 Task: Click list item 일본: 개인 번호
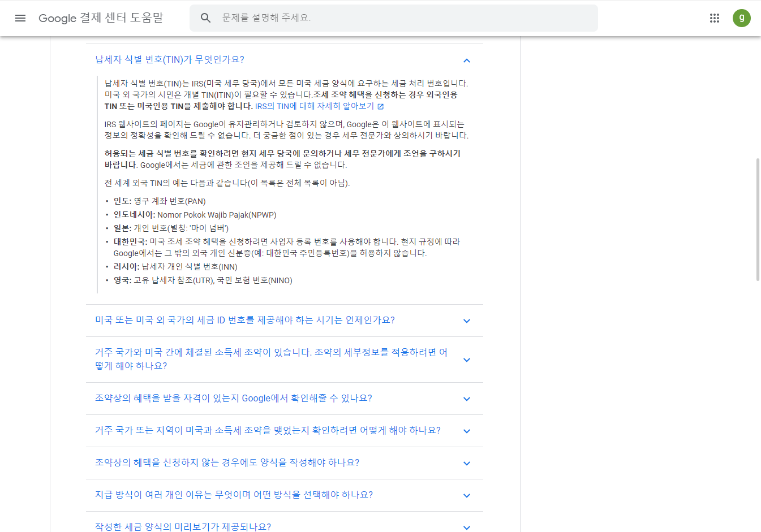tap(171, 228)
